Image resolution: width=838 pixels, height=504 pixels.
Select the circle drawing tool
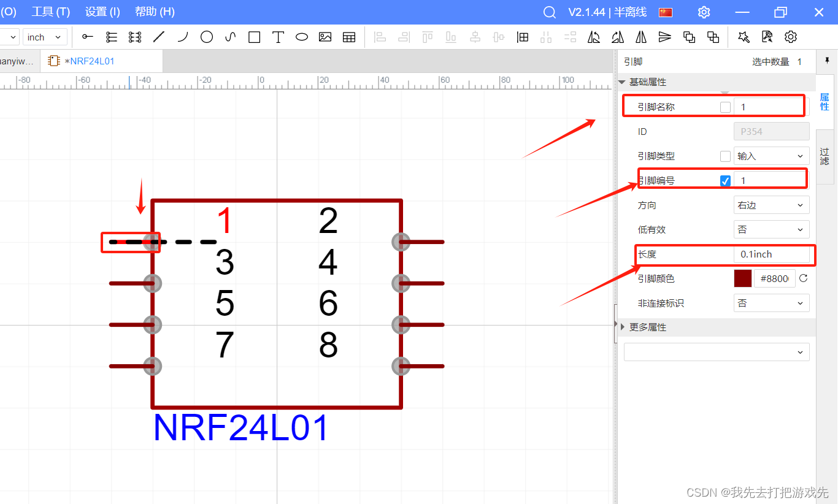(207, 37)
